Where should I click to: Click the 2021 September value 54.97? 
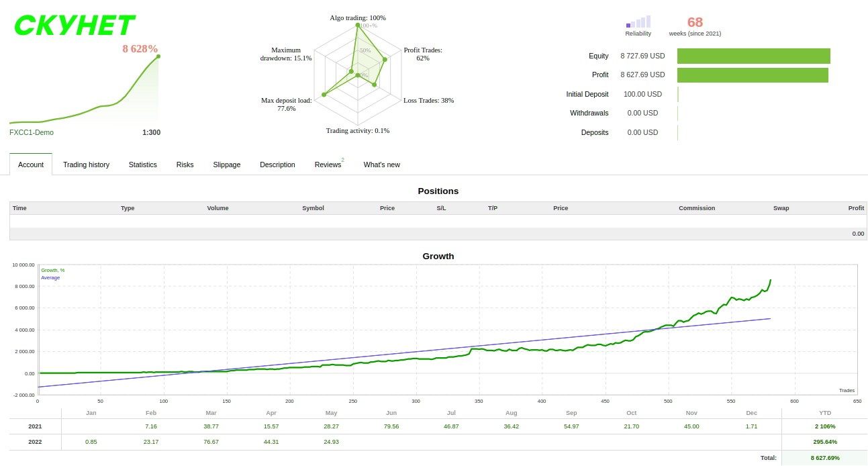(571, 426)
